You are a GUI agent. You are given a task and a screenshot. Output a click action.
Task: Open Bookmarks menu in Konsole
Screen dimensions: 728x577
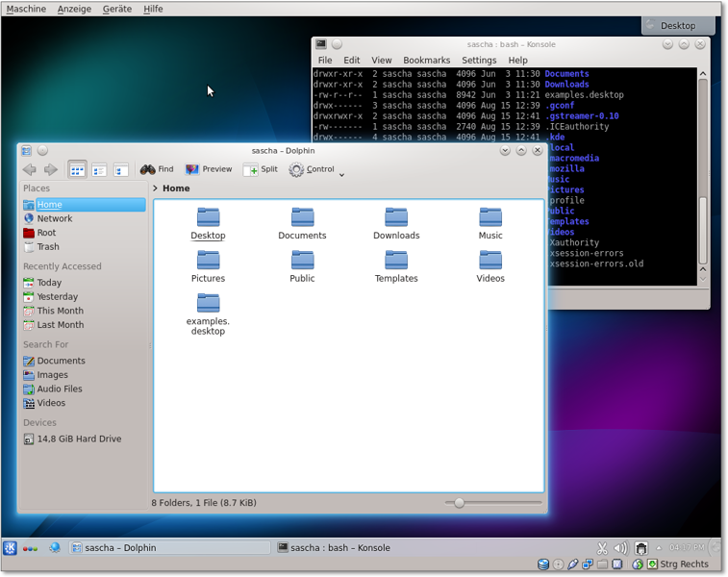coord(426,60)
